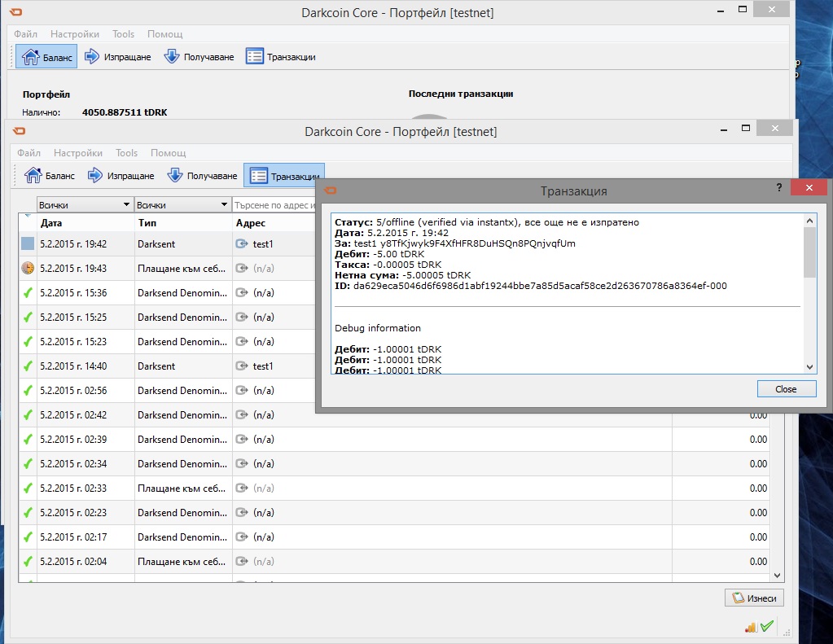Click Darkcoin logo in front window title
The image size is (833, 644).
click(19, 131)
